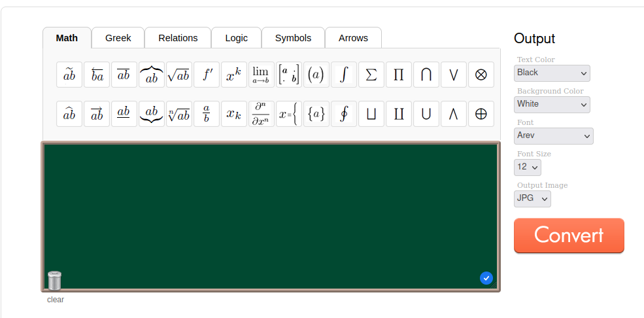Click the clear text link
The width and height of the screenshot is (644, 318).
click(x=56, y=300)
